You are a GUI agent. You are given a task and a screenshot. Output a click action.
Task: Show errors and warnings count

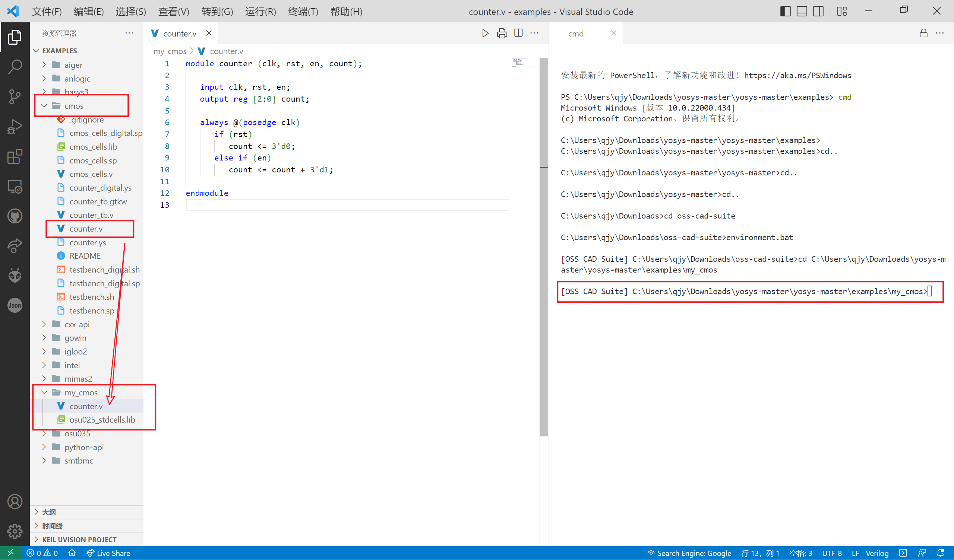(42, 553)
